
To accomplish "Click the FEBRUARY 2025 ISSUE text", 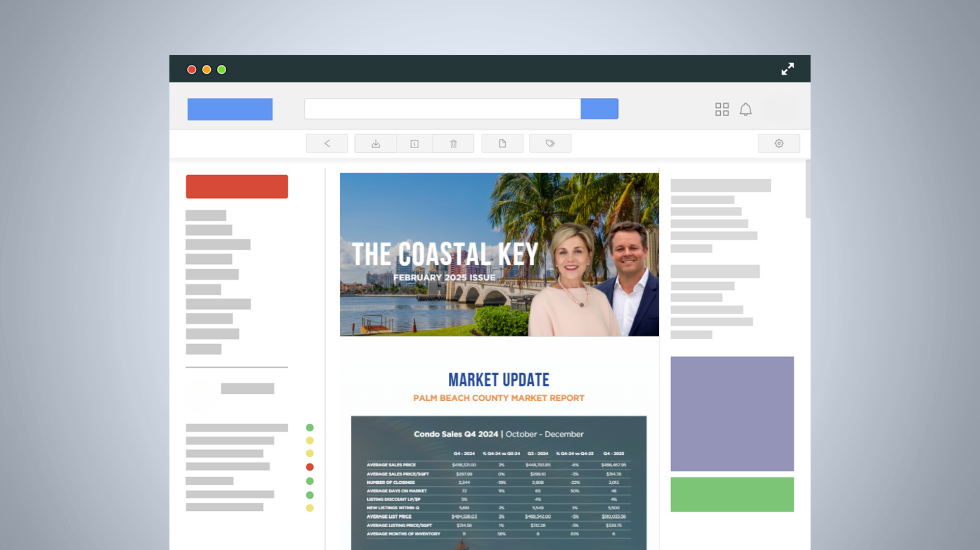I will point(444,278).
